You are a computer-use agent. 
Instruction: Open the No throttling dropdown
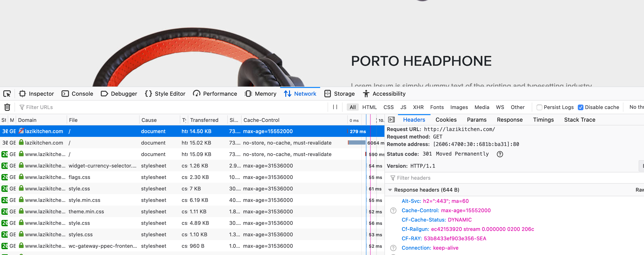(x=636, y=107)
